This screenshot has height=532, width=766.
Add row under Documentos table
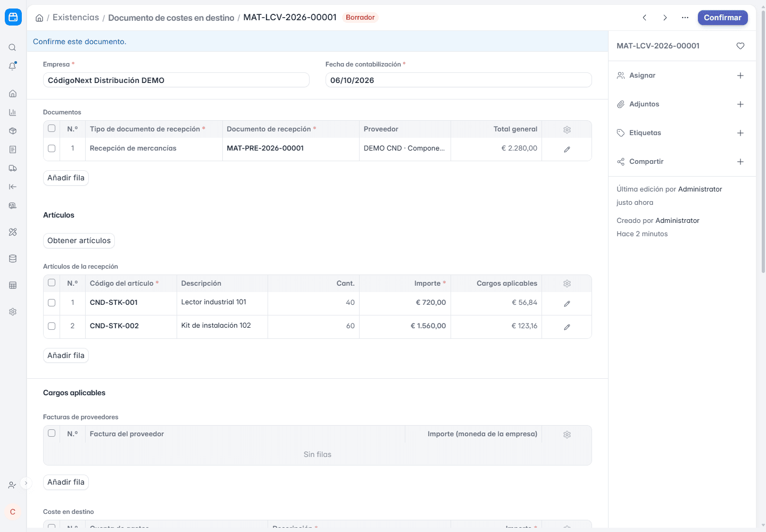(x=66, y=178)
